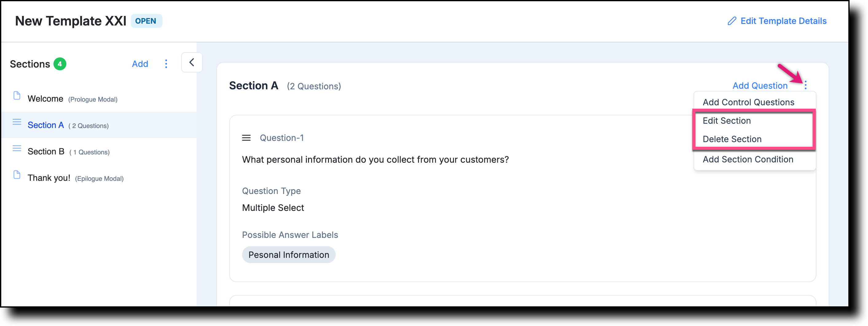Viewport: 868px width, 326px height.
Task: Open the Thank you! epilogue modal section
Action: [99, 178]
